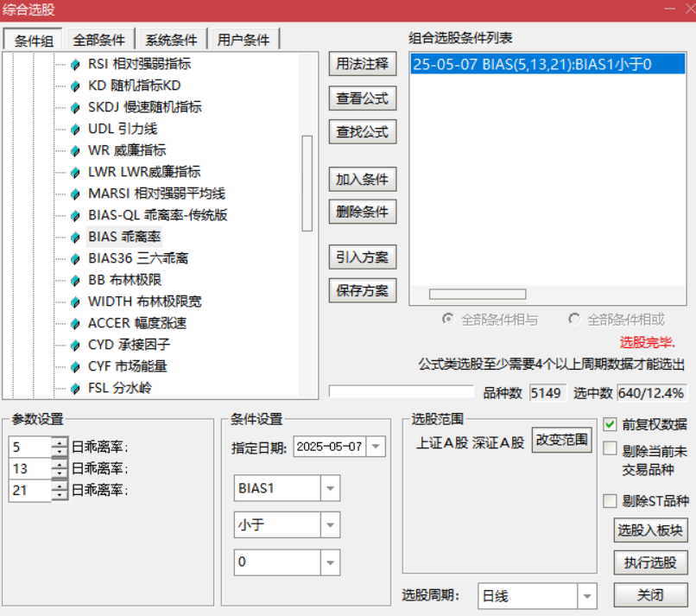Click the icon beside WR 威廉指标
696x616 pixels.
pos(75,150)
